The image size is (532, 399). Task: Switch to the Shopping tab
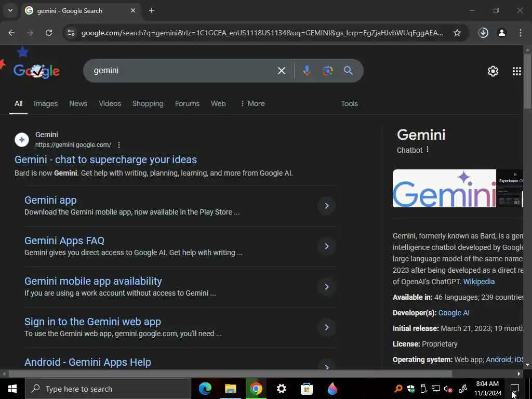click(x=148, y=104)
